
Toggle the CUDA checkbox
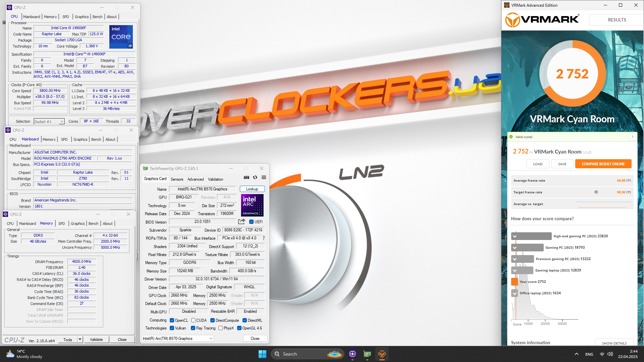pos(193,320)
